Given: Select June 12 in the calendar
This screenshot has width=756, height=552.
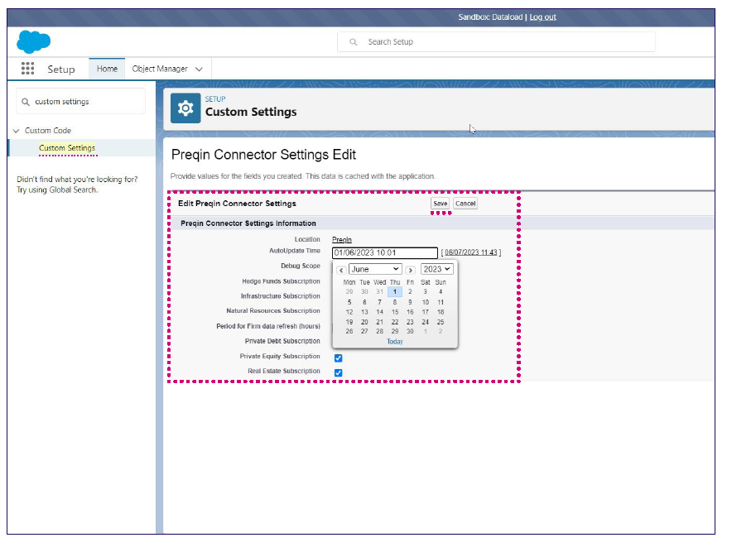Looking at the screenshot, I should coord(349,312).
